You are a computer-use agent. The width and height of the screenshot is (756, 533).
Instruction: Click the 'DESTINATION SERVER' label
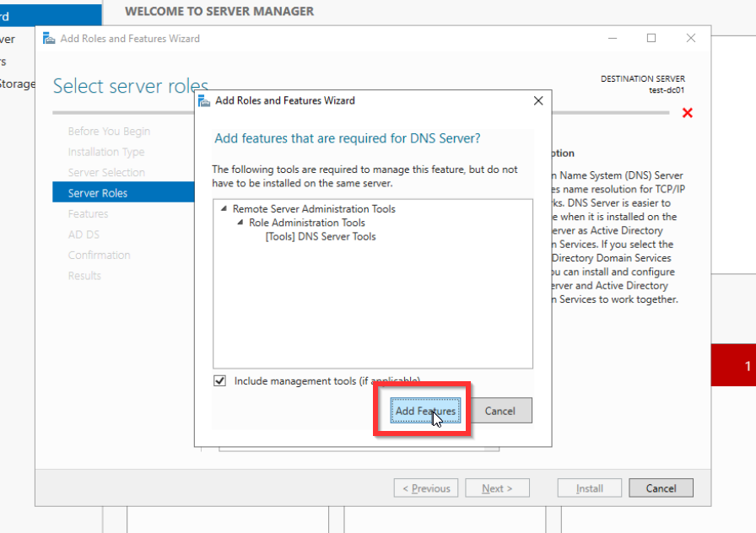point(643,78)
